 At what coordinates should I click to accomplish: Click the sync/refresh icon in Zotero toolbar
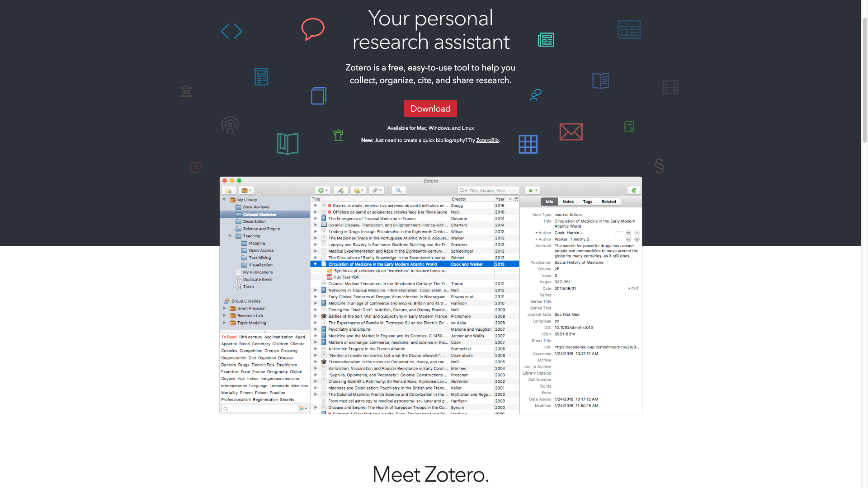[x=634, y=189]
